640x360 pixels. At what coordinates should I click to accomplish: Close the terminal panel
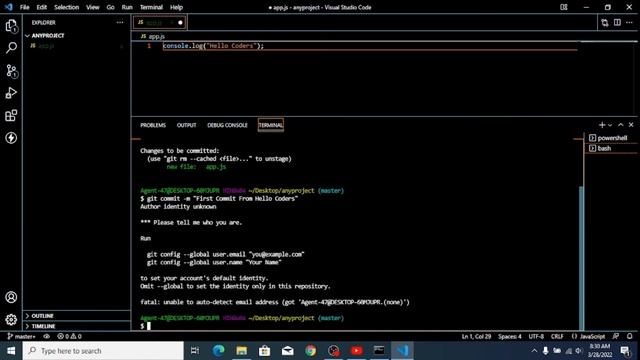click(x=631, y=125)
